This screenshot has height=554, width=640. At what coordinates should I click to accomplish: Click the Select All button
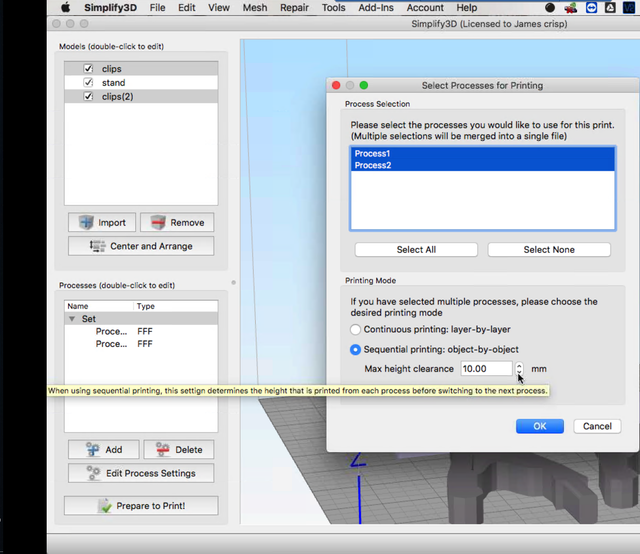pos(416,249)
